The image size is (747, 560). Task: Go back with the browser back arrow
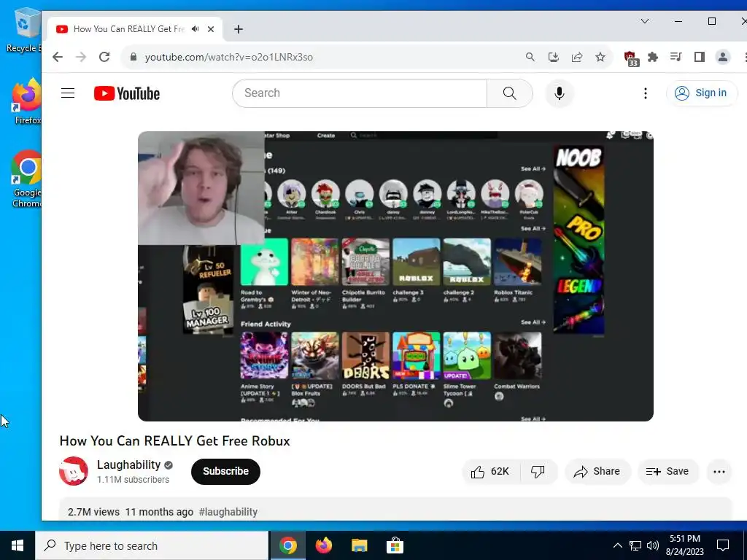coord(58,57)
